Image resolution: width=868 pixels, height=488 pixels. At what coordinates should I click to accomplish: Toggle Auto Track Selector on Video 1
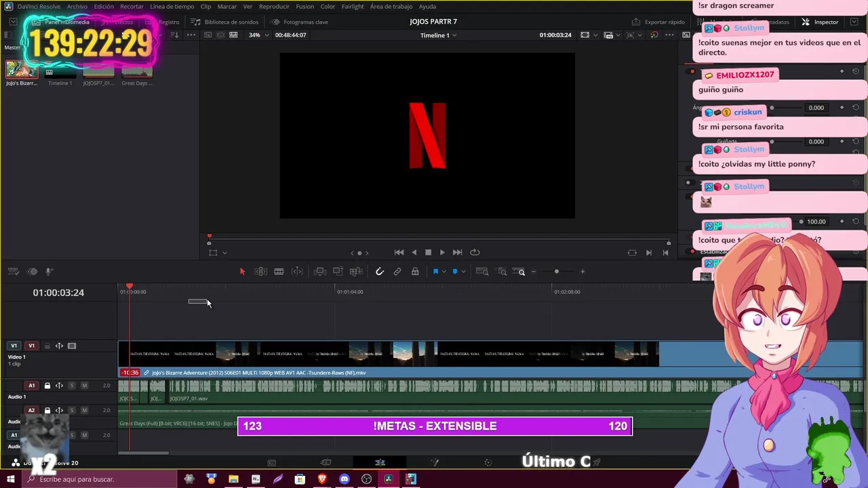pyautogui.click(x=59, y=346)
